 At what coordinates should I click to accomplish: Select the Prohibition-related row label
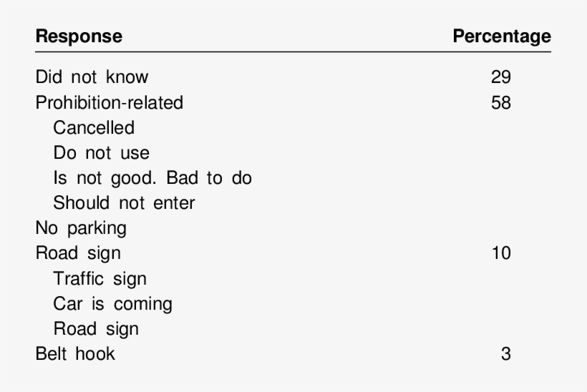tap(109, 102)
